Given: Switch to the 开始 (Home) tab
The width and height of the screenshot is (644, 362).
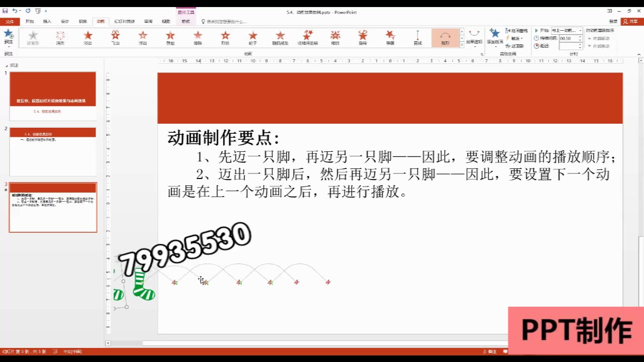Looking at the screenshot, I should (30, 22).
